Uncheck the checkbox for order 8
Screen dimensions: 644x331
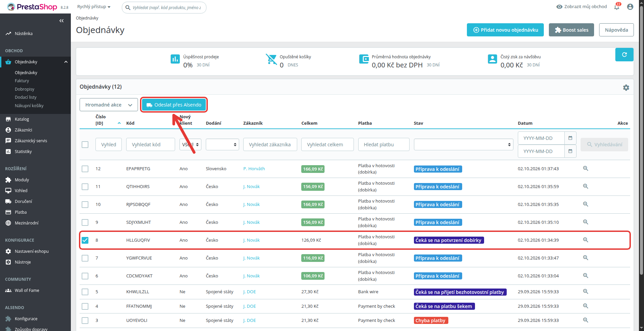(x=85, y=240)
